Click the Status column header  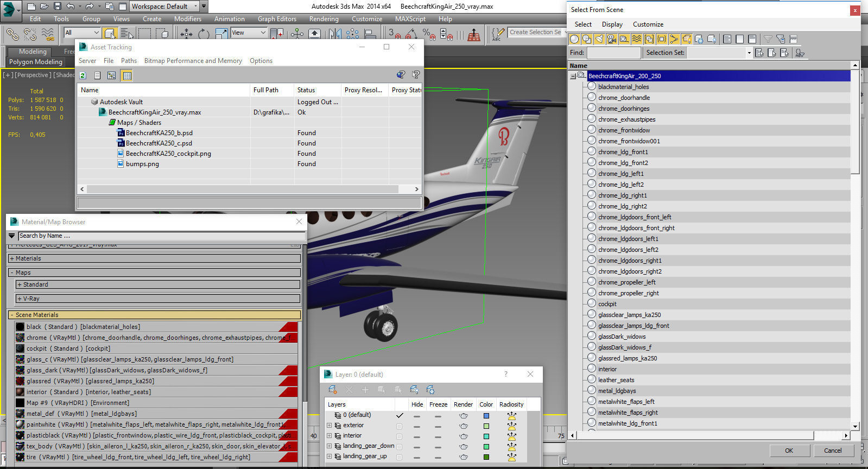coord(317,90)
